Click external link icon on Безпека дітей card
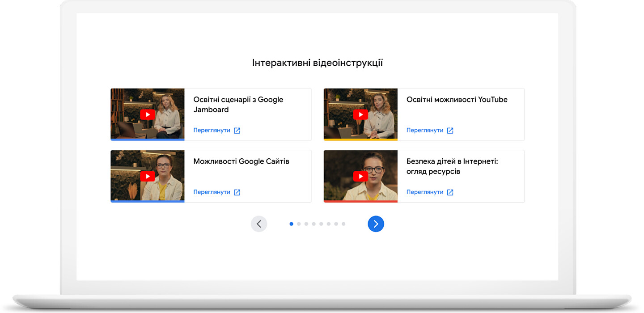This screenshot has width=644, height=313. coord(450,192)
